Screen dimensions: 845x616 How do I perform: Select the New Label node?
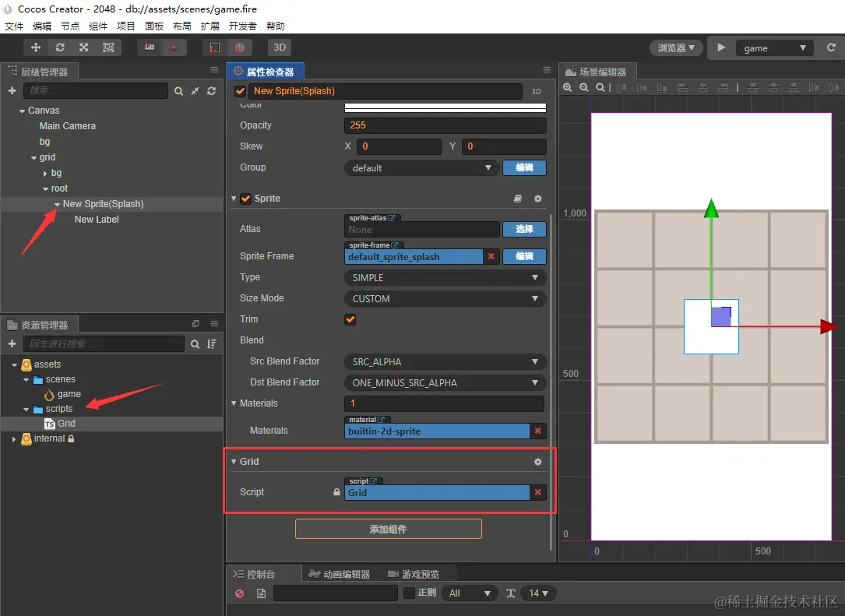click(97, 220)
